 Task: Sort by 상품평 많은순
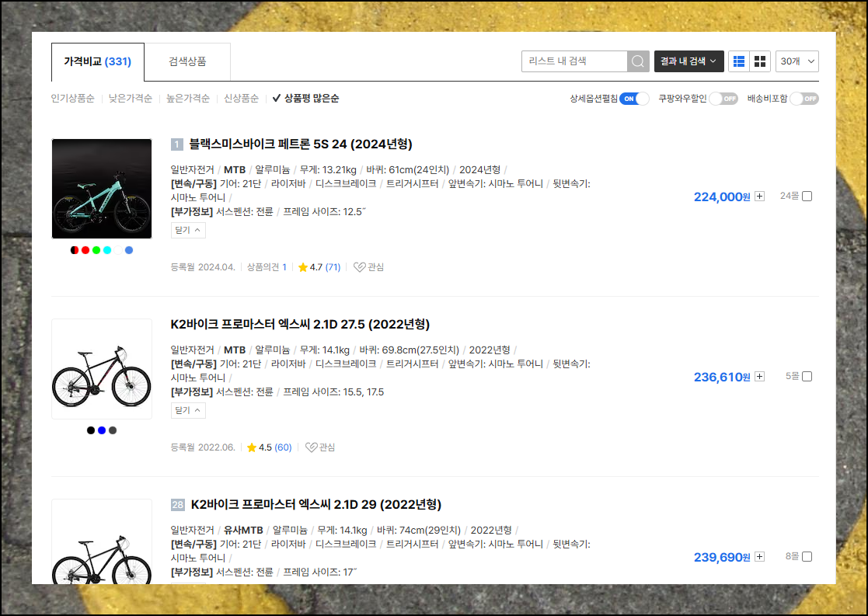pyautogui.click(x=305, y=99)
